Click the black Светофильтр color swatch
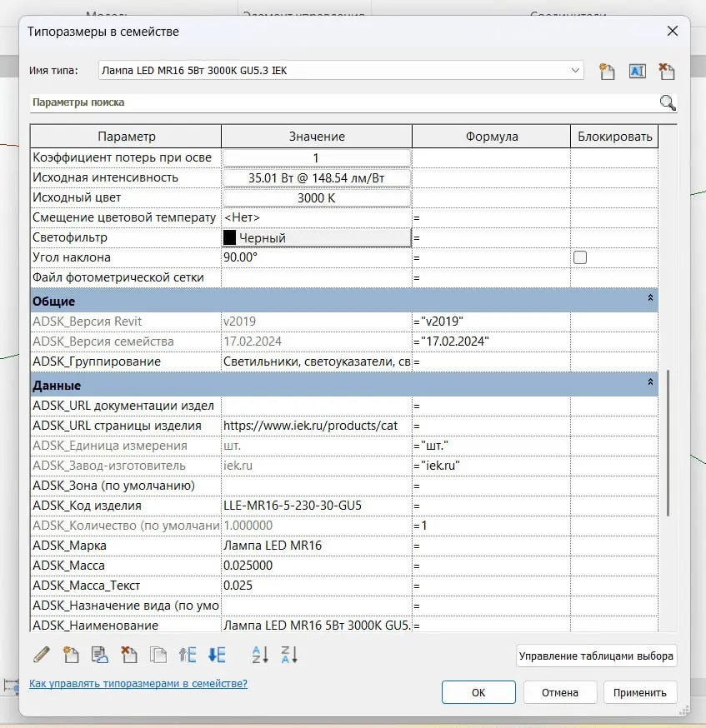706x728 pixels. click(x=229, y=237)
